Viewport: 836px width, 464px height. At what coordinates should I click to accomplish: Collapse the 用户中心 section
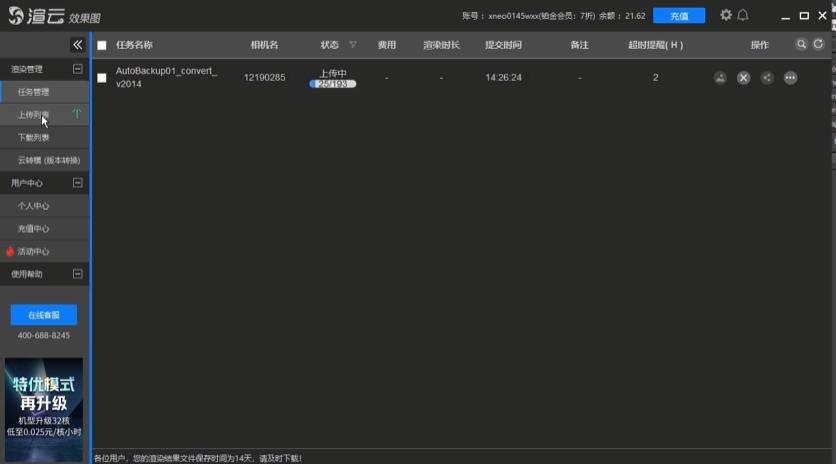pyautogui.click(x=77, y=183)
